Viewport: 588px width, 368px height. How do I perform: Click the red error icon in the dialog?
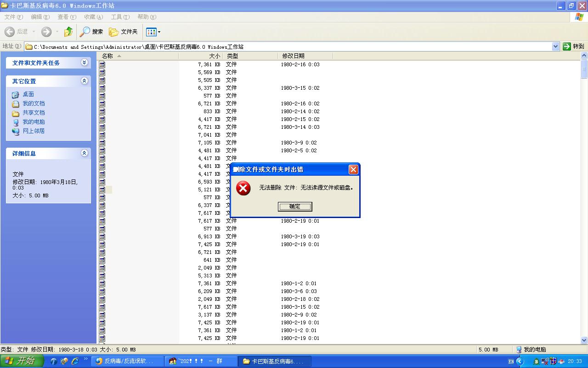click(x=243, y=188)
